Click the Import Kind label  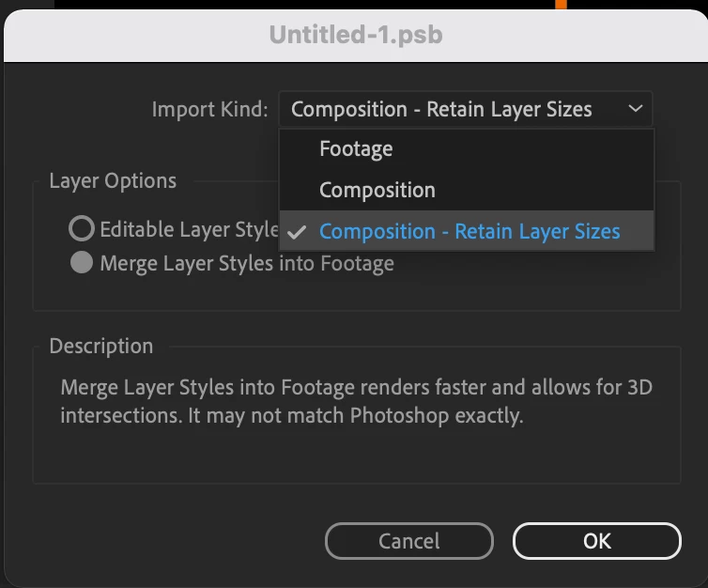[x=209, y=109]
